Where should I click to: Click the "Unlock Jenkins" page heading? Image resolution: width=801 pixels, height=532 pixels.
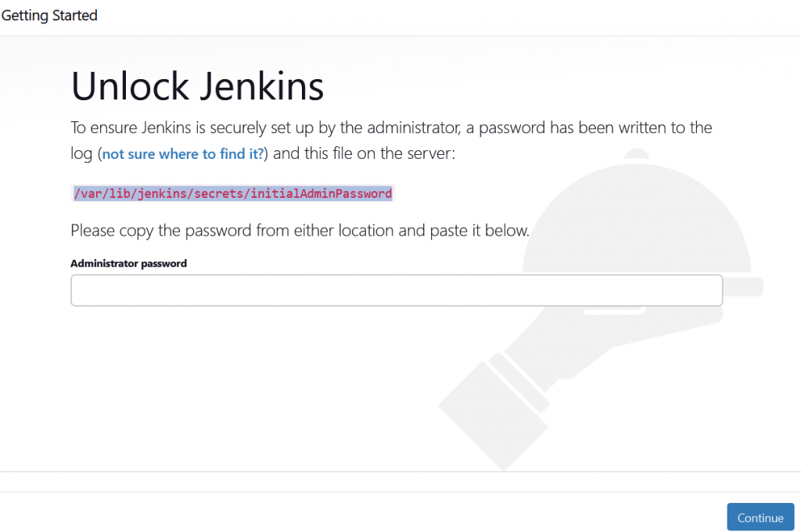point(197,86)
